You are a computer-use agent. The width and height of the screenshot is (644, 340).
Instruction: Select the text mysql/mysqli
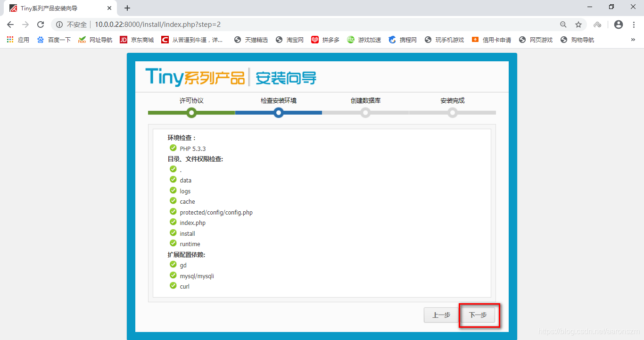(x=197, y=276)
